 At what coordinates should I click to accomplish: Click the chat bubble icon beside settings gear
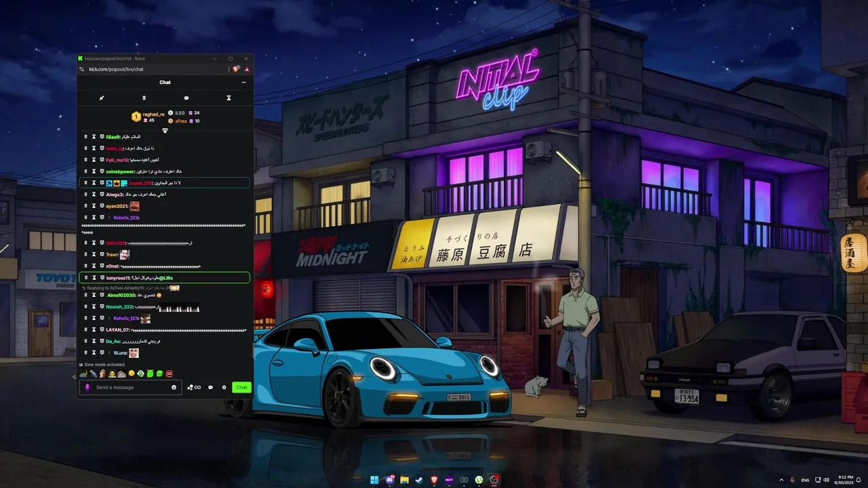coord(210,388)
